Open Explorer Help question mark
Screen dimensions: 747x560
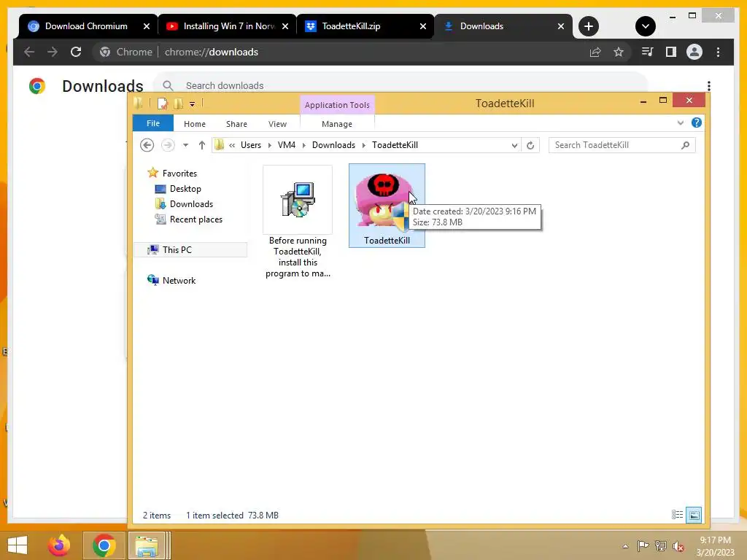(696, 122)
